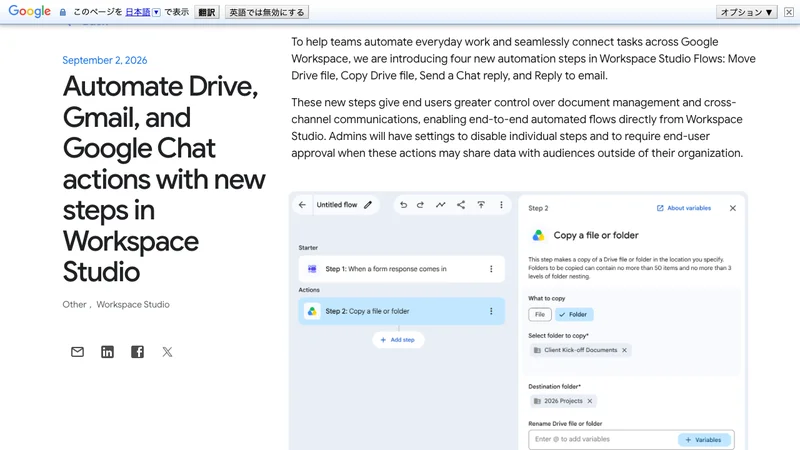Open the activity chart icon in flow toolbar
This screenshot has height=450, width=800.
(440, 205)
